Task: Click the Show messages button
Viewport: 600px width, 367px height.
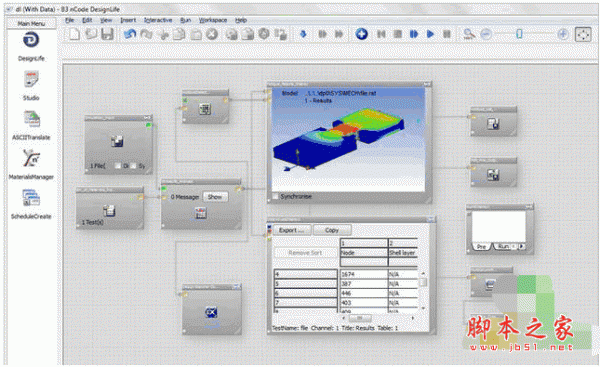Action: (x=215, y=197)
